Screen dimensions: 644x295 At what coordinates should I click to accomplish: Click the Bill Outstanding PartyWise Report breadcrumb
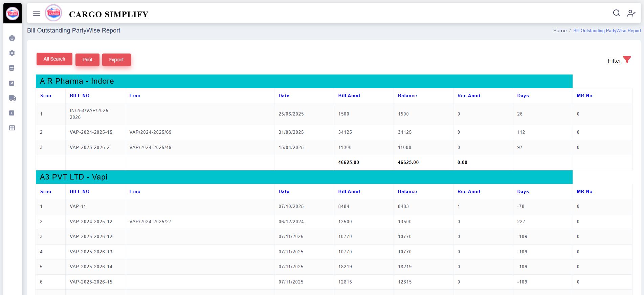[607, 30]
